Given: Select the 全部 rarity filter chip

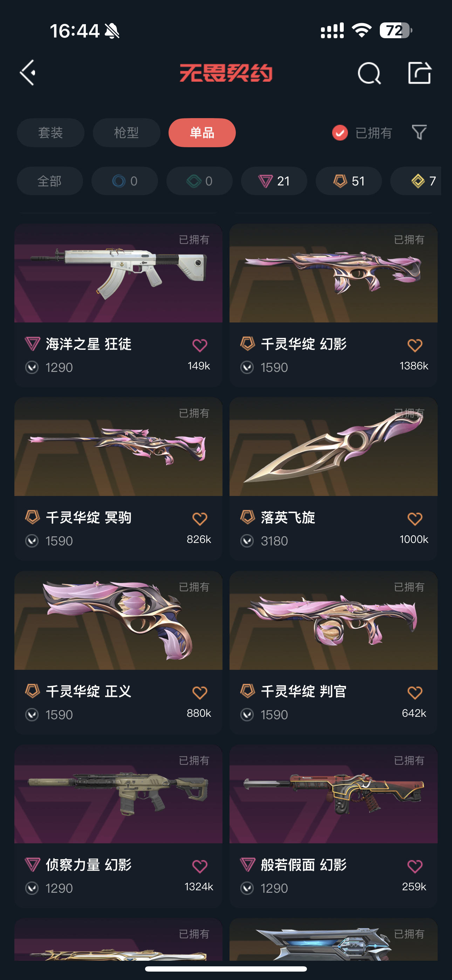Looking at the screenshot, I should coord(49,181).
